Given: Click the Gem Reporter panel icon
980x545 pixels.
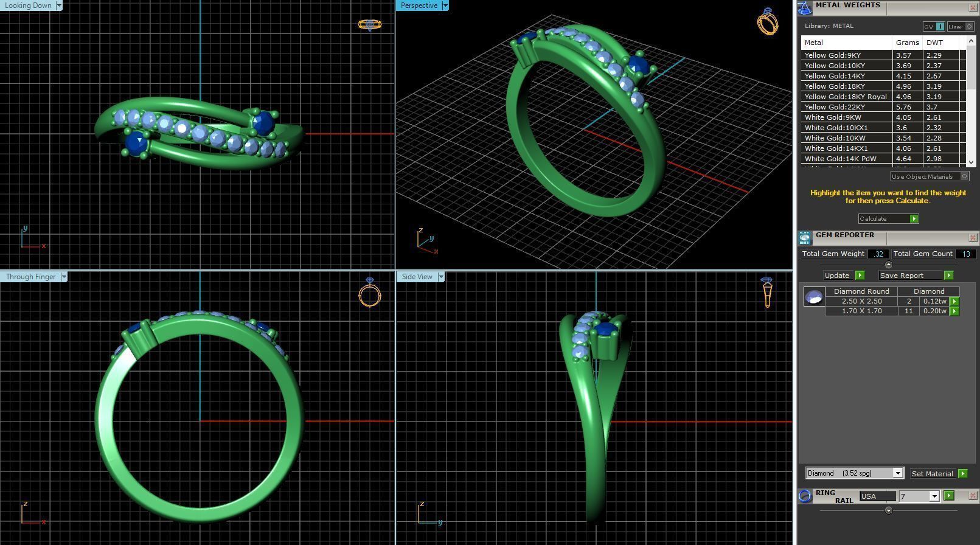Looking at the screenshot, I should [x=805, y=238].
